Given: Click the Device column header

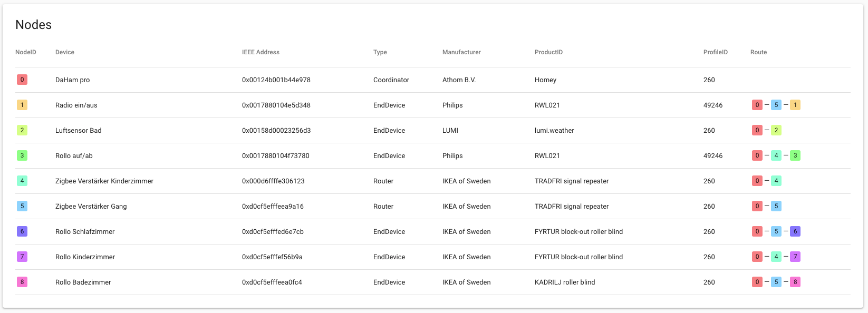Looking at the screenshot, I should 65,52.
